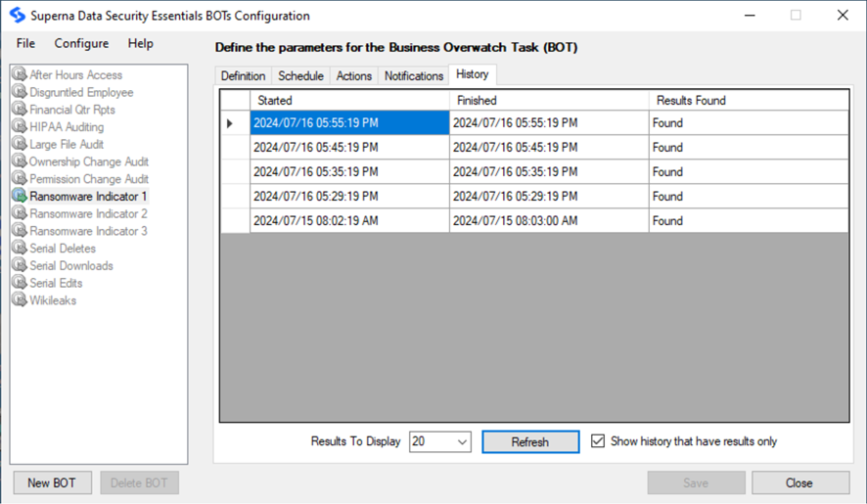This screenshot has width=867, height=504.
Task: Click the Permission Change Audit BOT icon
Action: pos(20,178)
